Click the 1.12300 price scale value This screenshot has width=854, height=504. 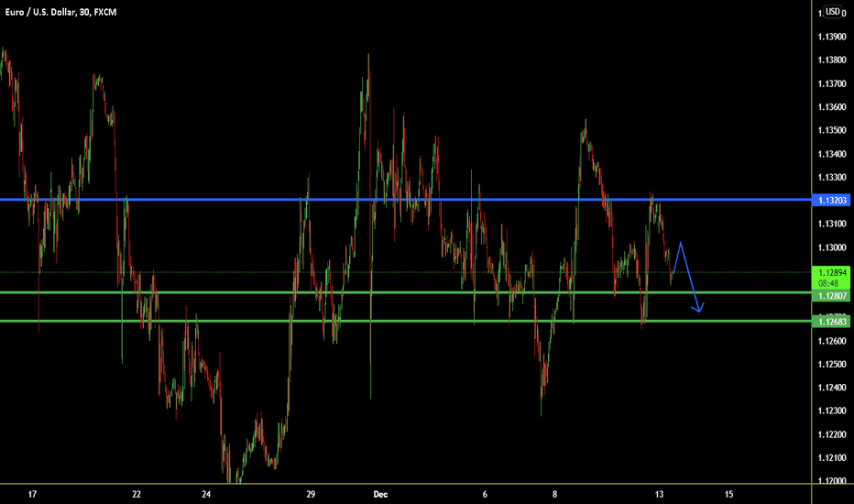pyautogui.click(x=832, y=411)
